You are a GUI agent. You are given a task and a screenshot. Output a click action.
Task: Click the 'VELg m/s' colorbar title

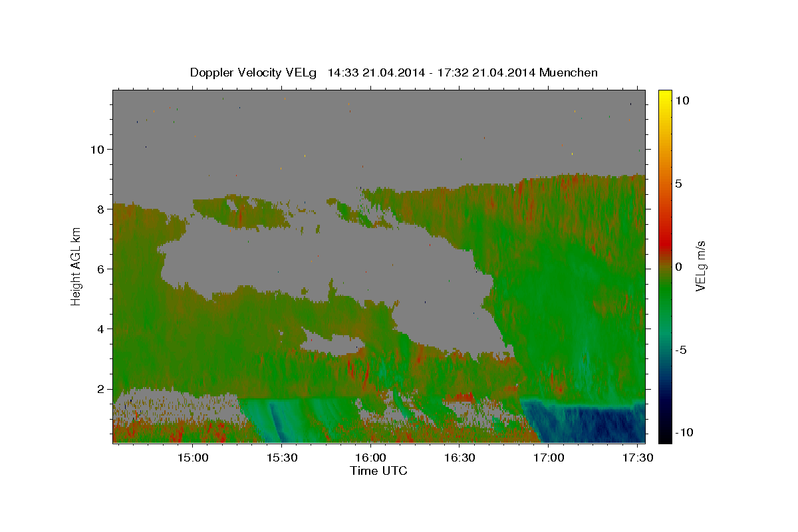[x=701, y=267]
